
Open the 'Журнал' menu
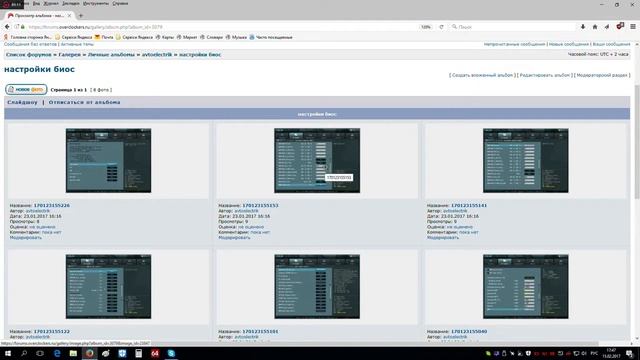point(51,3)
